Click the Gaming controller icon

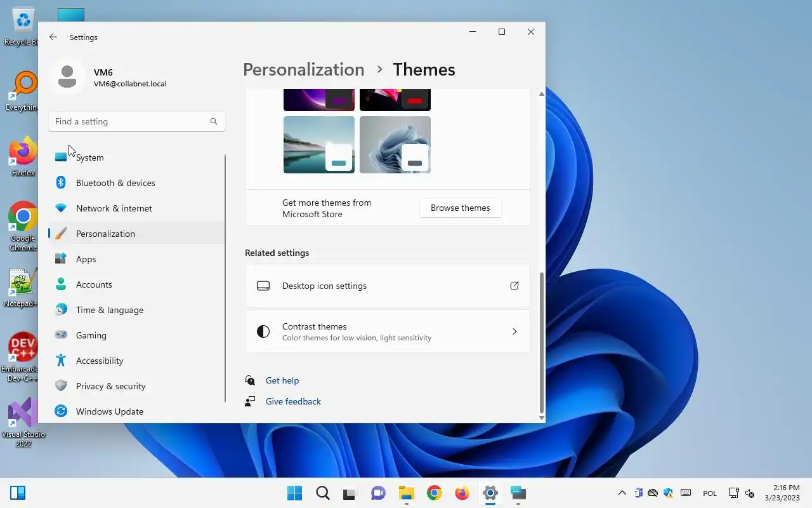tap(61, 335)
